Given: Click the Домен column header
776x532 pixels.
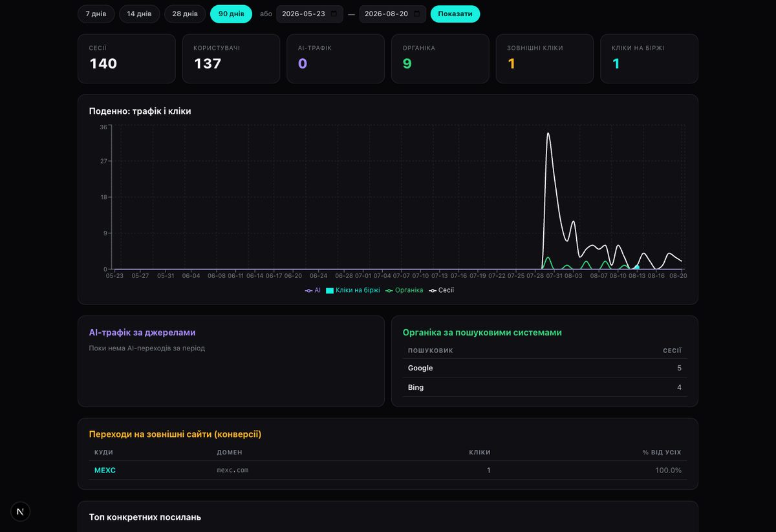Looking at the screenshot, I should (x=230, y=452).
